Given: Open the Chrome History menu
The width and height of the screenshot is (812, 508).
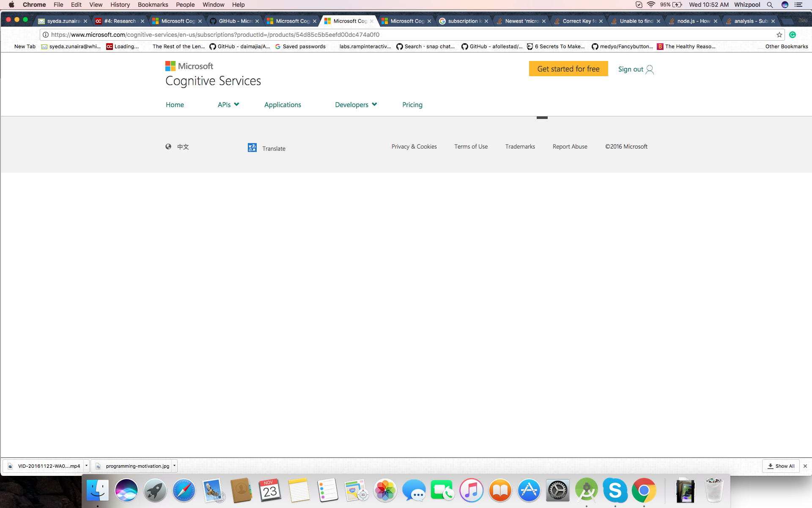Looking at the screenshot, I should click(x=120, y=5).
